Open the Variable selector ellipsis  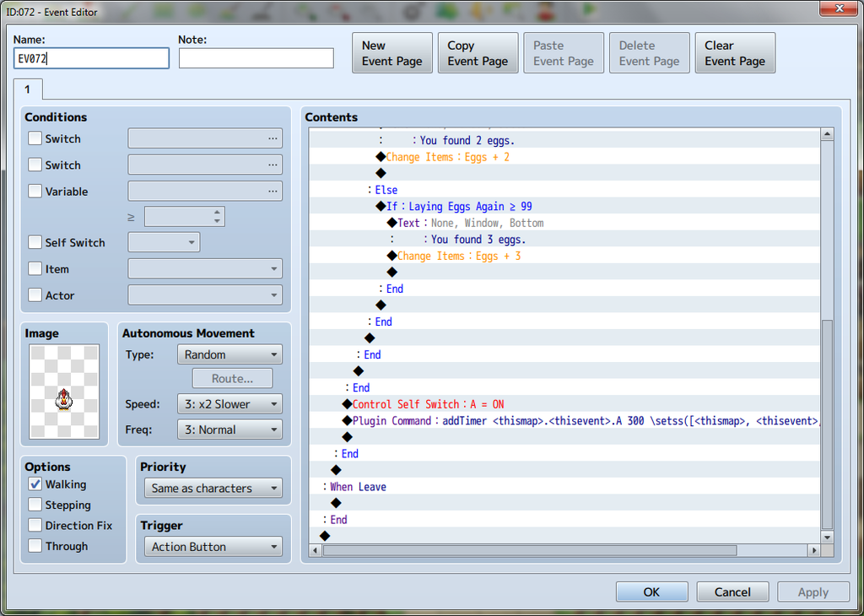(x=272, y=192)
